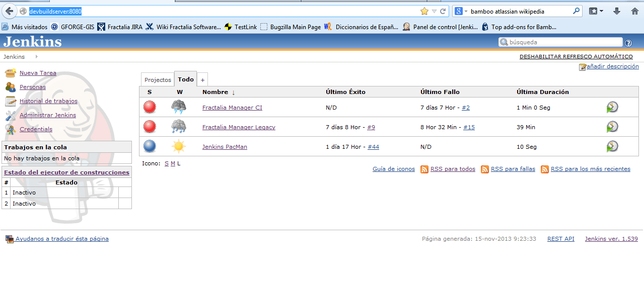Select the Todo view tab
This screenshot has width=644, height=284.
(x=186, y=79)
